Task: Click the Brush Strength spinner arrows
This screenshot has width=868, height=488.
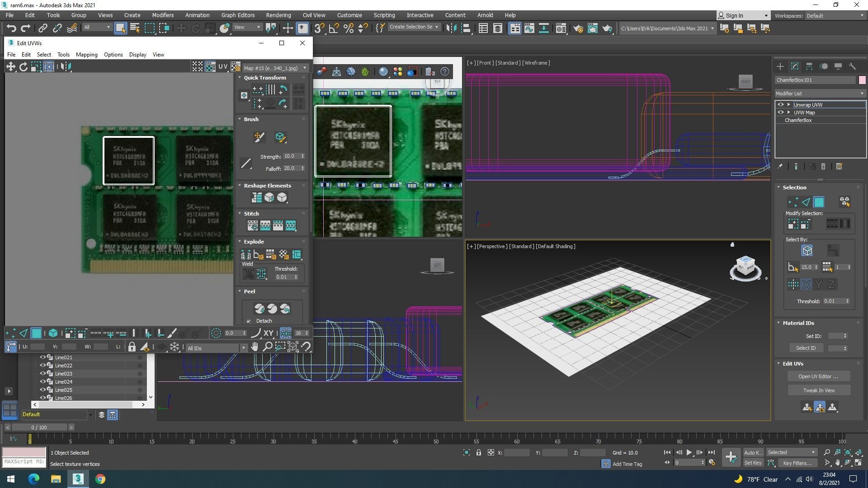Action: (302, 156)
